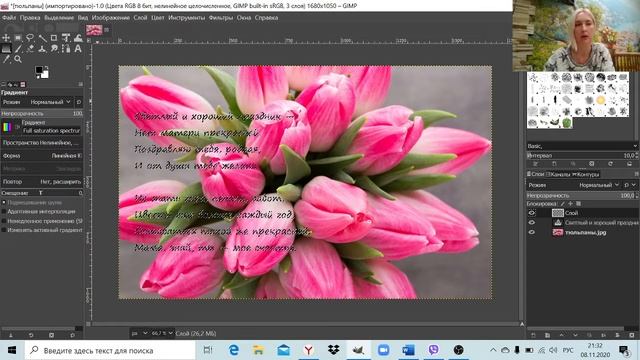640x360 pixels.
Task: Select the Paintbrush tool
Action: pyautogui.click(x=18, y=49)
